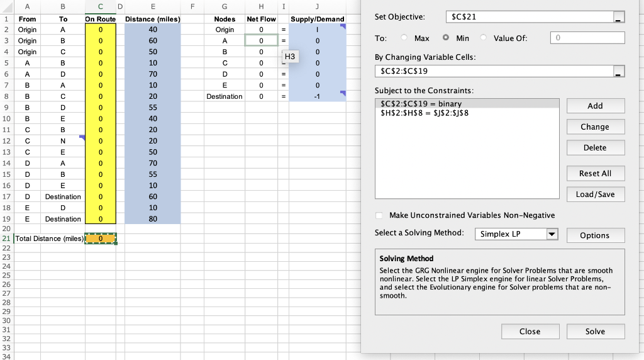
Task: Select column H header
Action: click(261, 6)
